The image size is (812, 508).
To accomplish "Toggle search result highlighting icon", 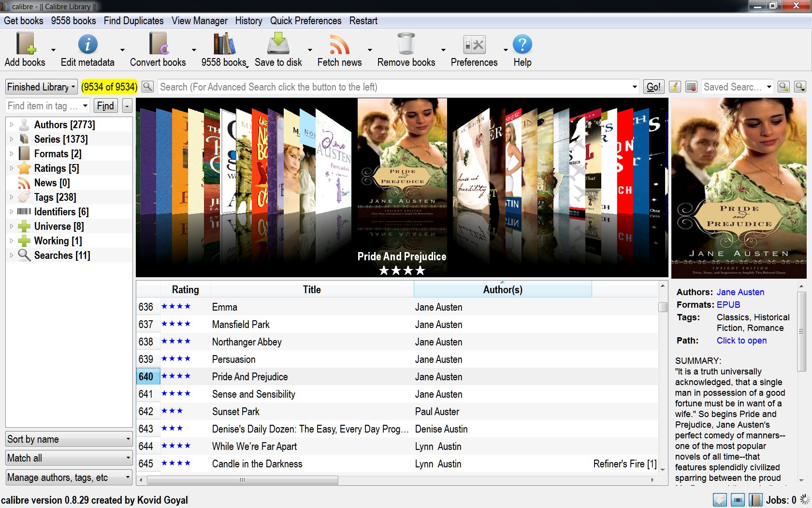I will [x=691, y=87].
